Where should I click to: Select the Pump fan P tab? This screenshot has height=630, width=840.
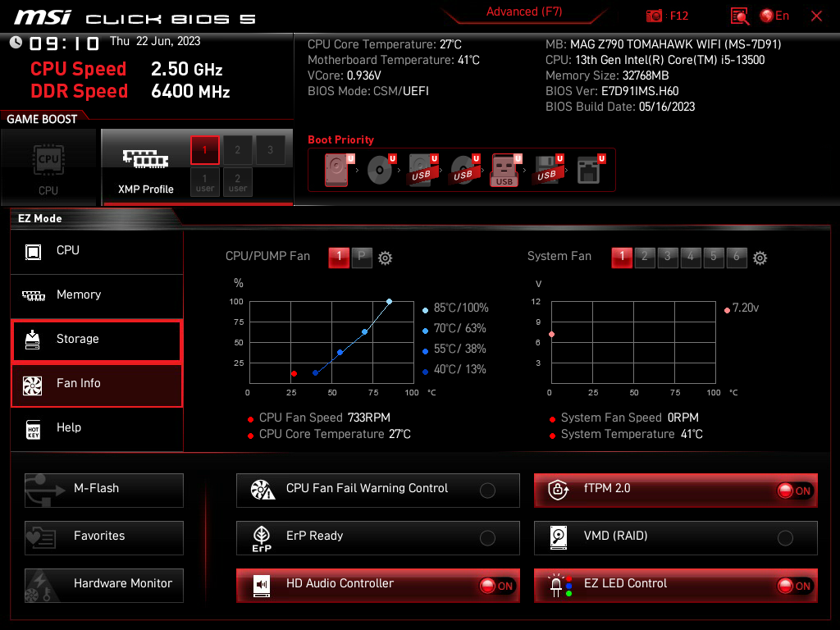(x=362, y=257)
